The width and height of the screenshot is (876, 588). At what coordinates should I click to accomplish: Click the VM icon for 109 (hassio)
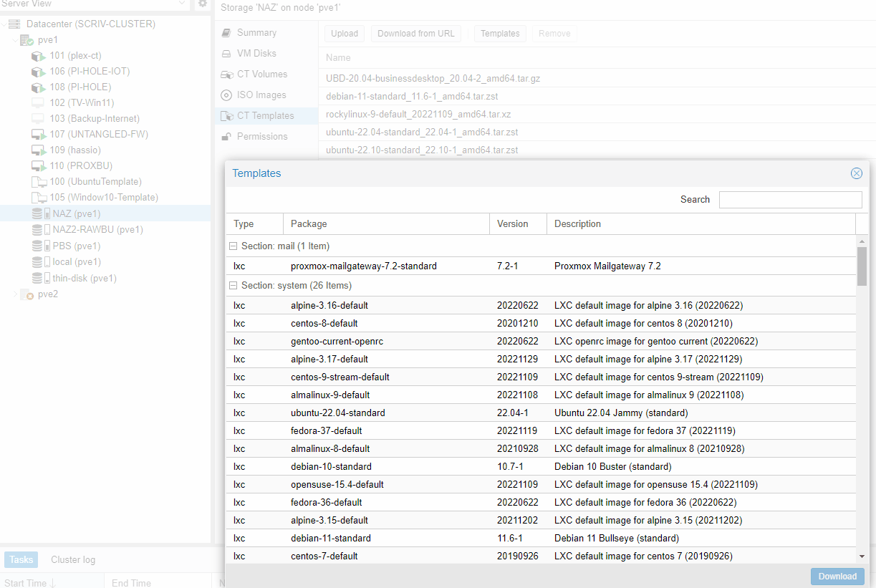point(38,150)
